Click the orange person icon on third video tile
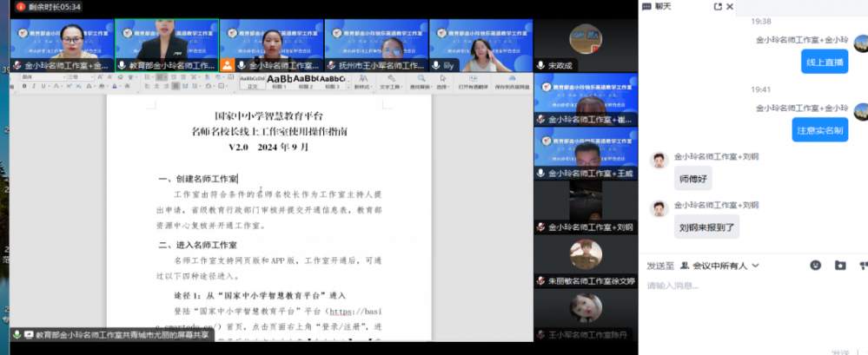Screen dimensions: 868x355 228,65
